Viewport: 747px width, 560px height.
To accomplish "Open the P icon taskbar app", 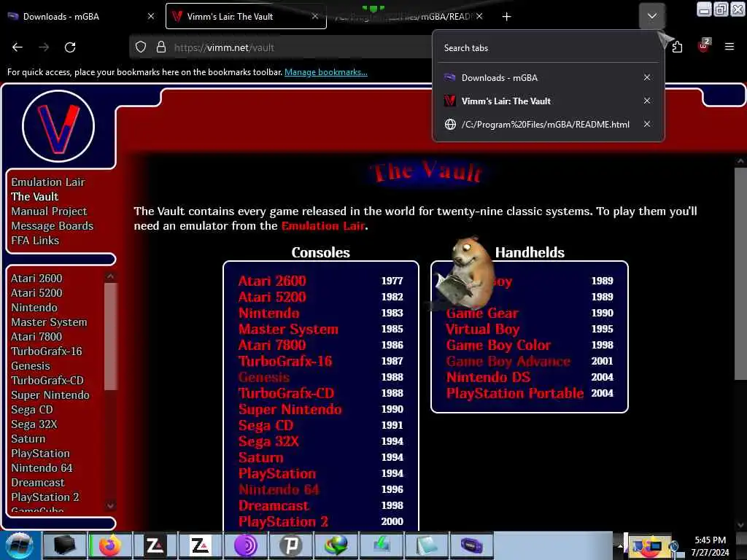I will click(291, 545).
